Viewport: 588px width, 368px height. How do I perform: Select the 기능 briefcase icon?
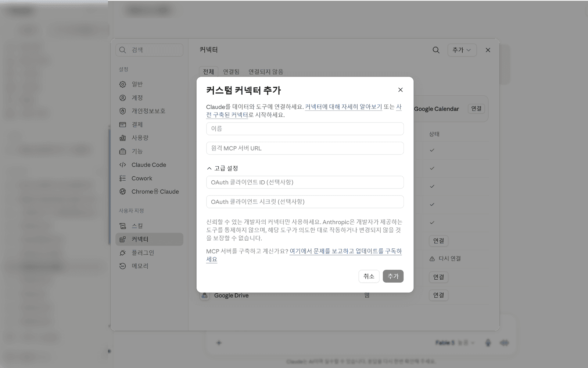[x=123, y=152]
